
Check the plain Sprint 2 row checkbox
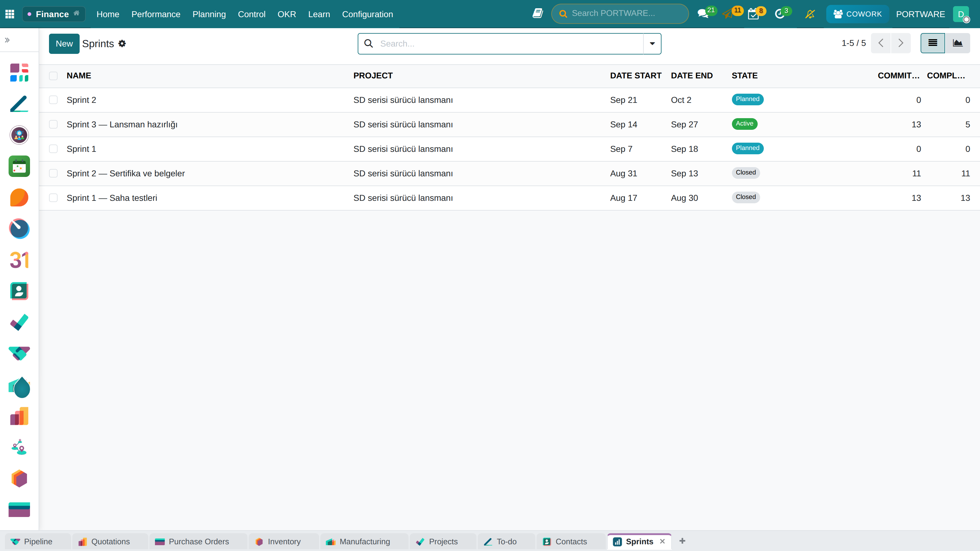(x=53, y=100)
